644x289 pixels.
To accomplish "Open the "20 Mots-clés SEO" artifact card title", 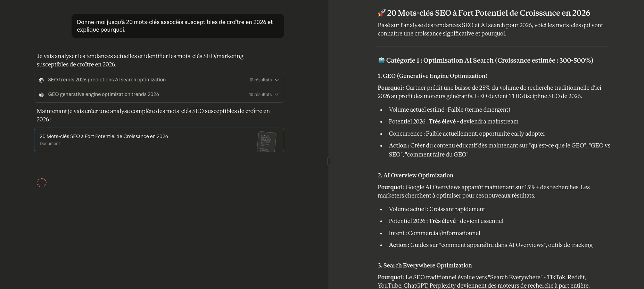I will coord(104,136).
